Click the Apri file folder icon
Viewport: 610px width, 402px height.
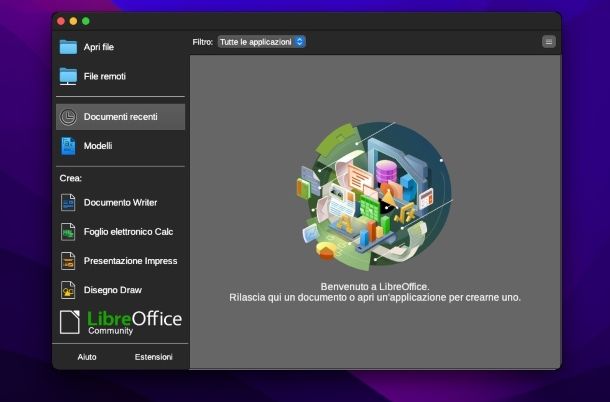68,47
